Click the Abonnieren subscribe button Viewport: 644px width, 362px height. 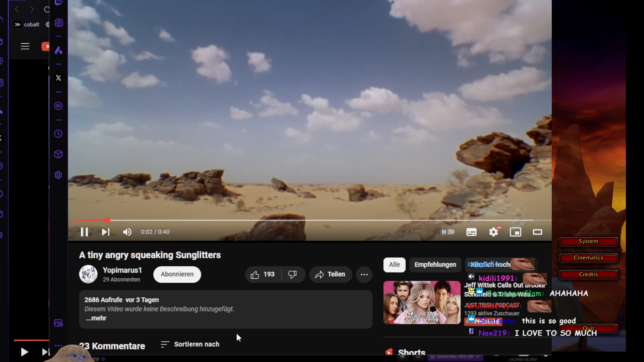click(177, 275)
